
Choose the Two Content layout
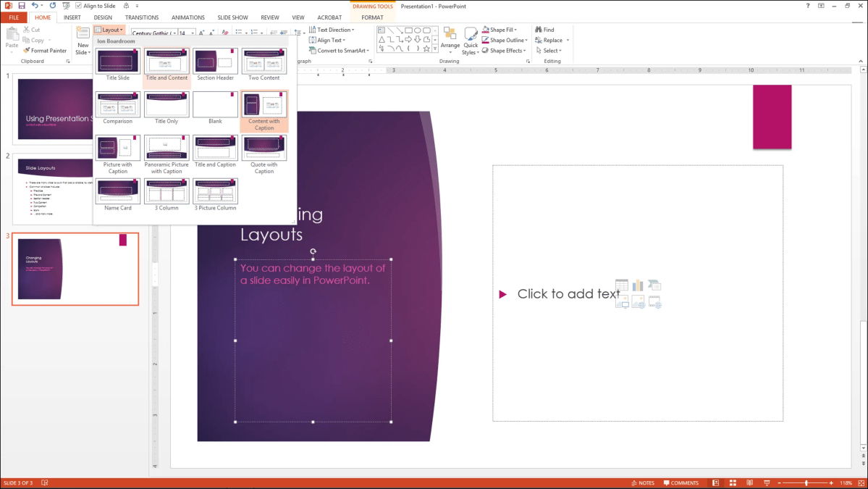(x=264, y=64)
